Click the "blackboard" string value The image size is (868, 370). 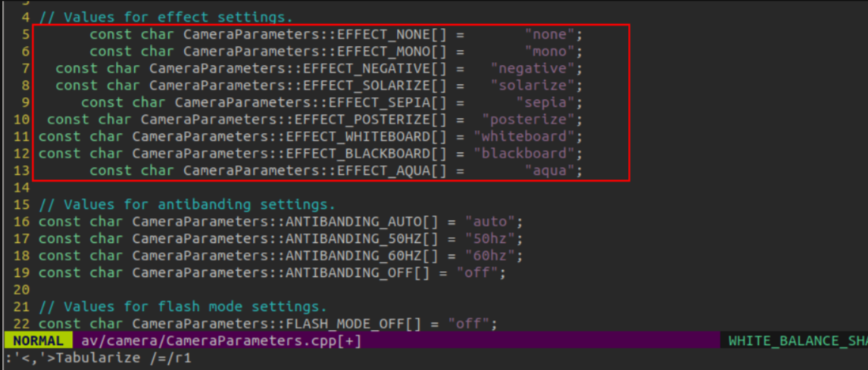click(x=525, y=153)
